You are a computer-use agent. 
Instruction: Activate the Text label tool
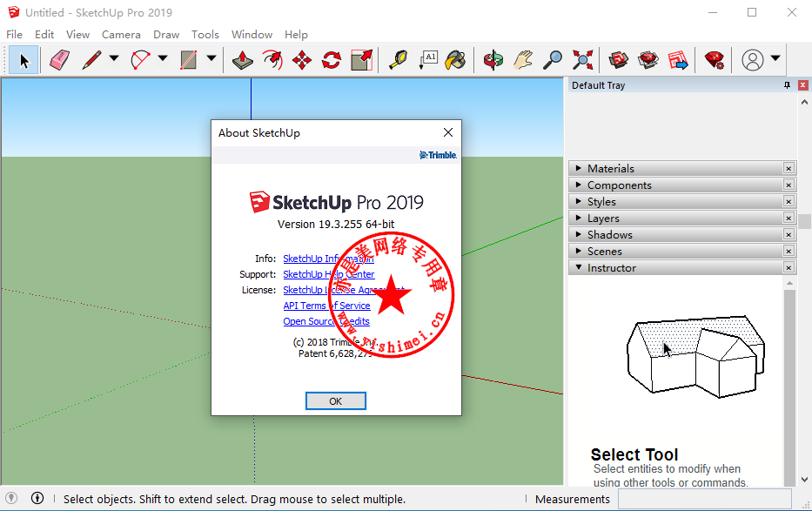(428, 60)
